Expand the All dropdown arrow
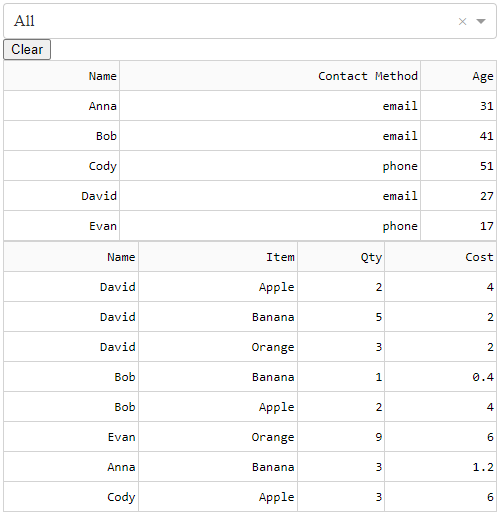This screenshot has width=500, height=518. point(481,22)
